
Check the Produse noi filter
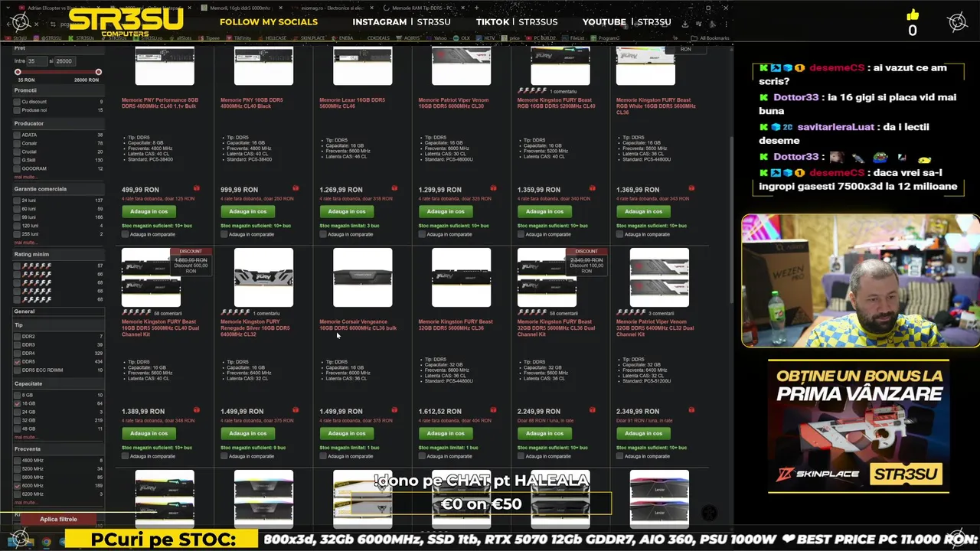click(17, 110)
